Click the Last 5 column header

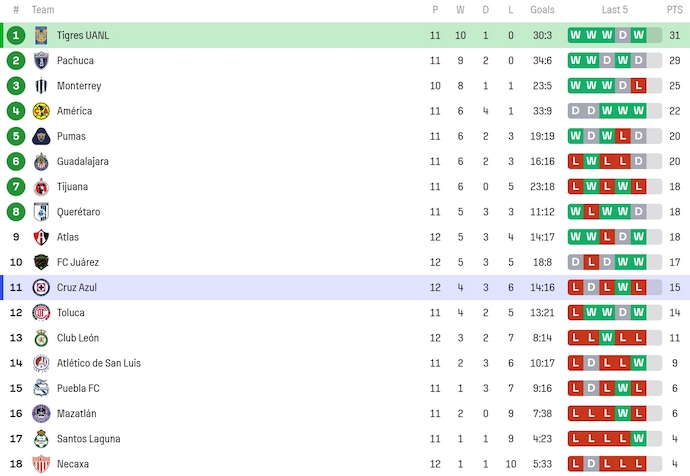[x=615, y=9]
